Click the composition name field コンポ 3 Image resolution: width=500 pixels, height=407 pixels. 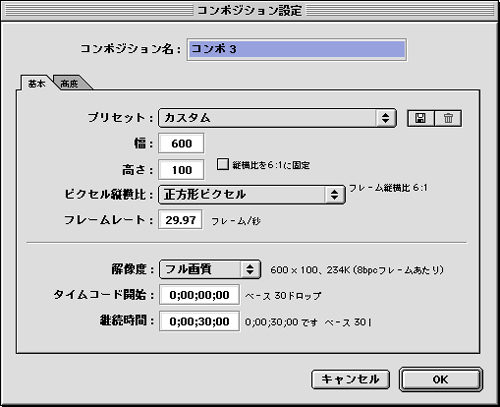(x=297, y=49)
